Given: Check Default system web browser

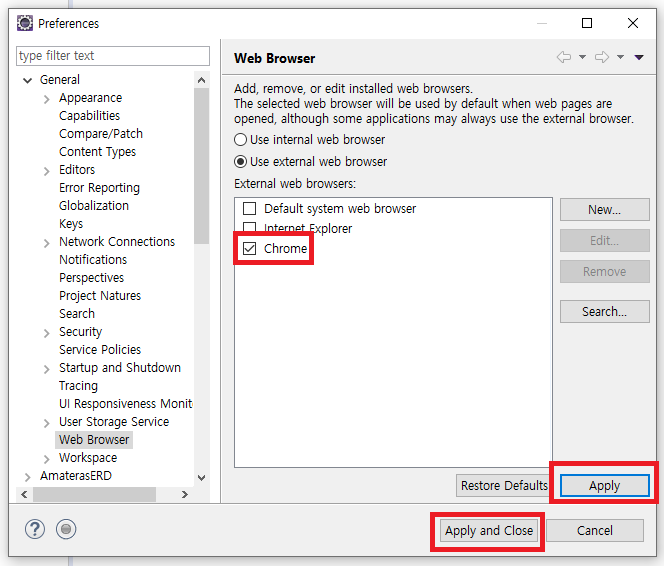Looking at the screenshot, I should [x=249, y=208].
